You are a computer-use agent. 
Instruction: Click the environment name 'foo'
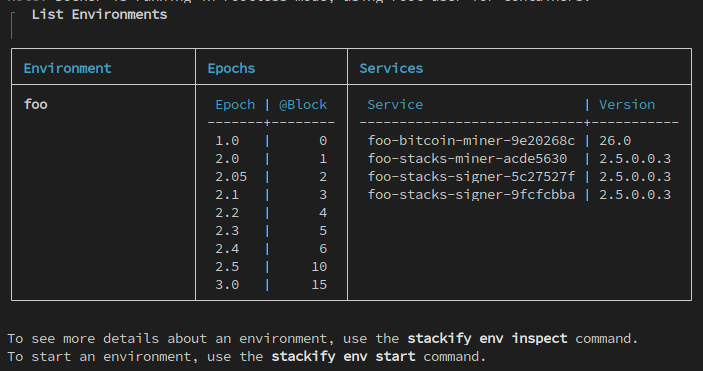(x=35, y=105)
